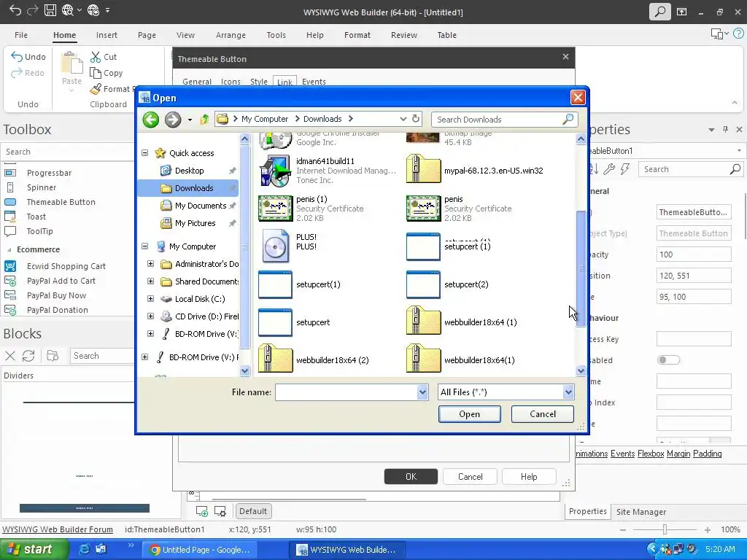The width and height of the screenshot is (747, 560).
Task: Select Downloads in Quick access tree
Action: point(187,188)
